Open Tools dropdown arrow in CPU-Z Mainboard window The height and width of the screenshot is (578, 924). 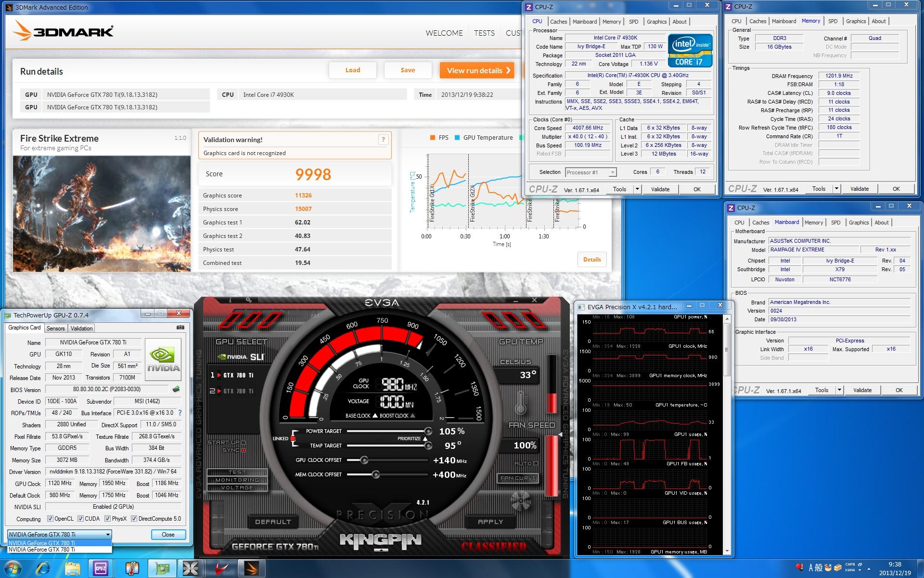pyautogui.click(x=839, y=390)
